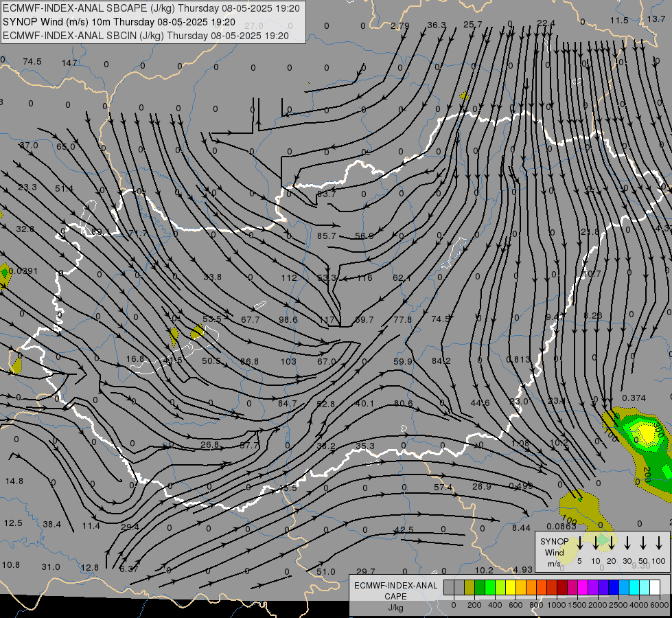This screenshot has height=618, width=672.
Task: Click the 8.44 value at the lower right
Action: click(521, 528)
